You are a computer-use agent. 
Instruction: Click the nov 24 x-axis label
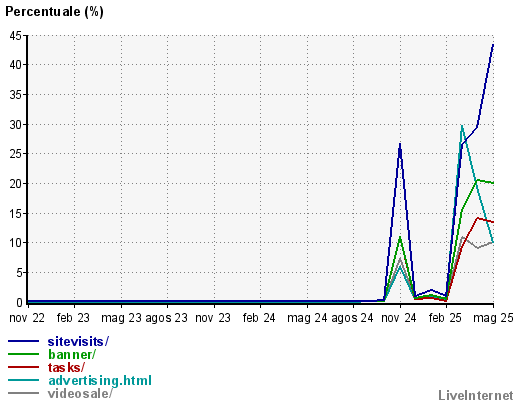coord(399,318)
